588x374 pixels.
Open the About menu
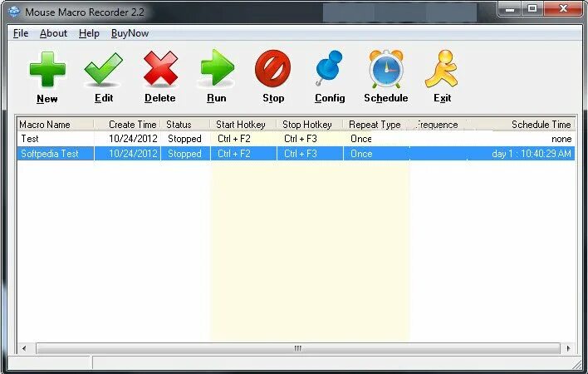coord(54,33)
